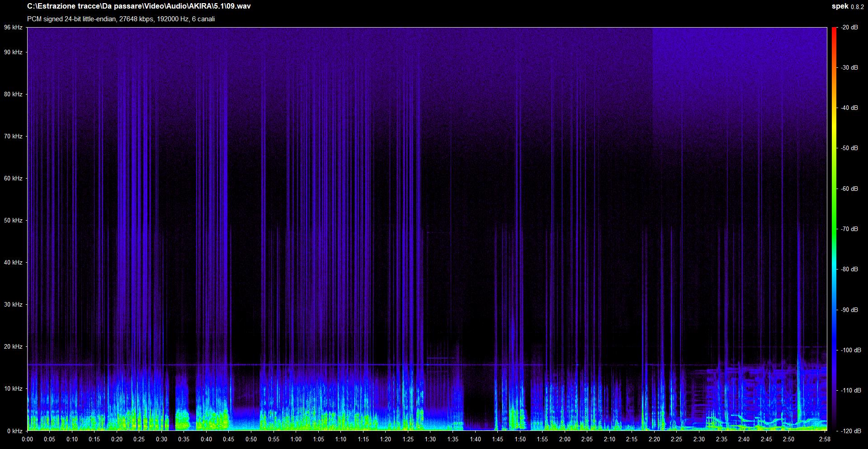The image size is (868, 449).
Task: Click the file path title ending in 09.wav
Action: click(139, 6)
